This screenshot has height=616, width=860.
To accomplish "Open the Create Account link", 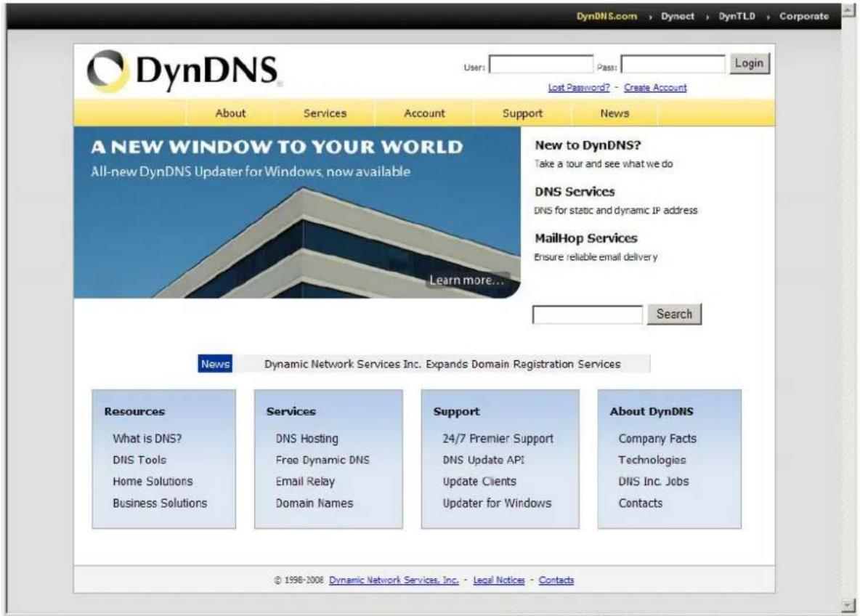I will 655,87.
